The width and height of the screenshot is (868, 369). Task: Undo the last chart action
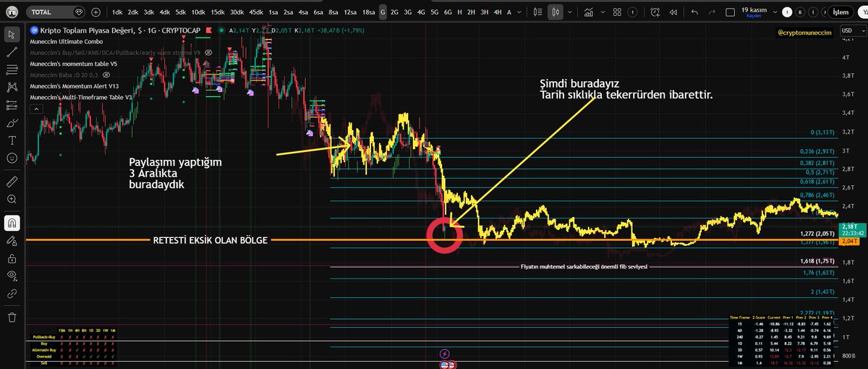click(694, 12)
